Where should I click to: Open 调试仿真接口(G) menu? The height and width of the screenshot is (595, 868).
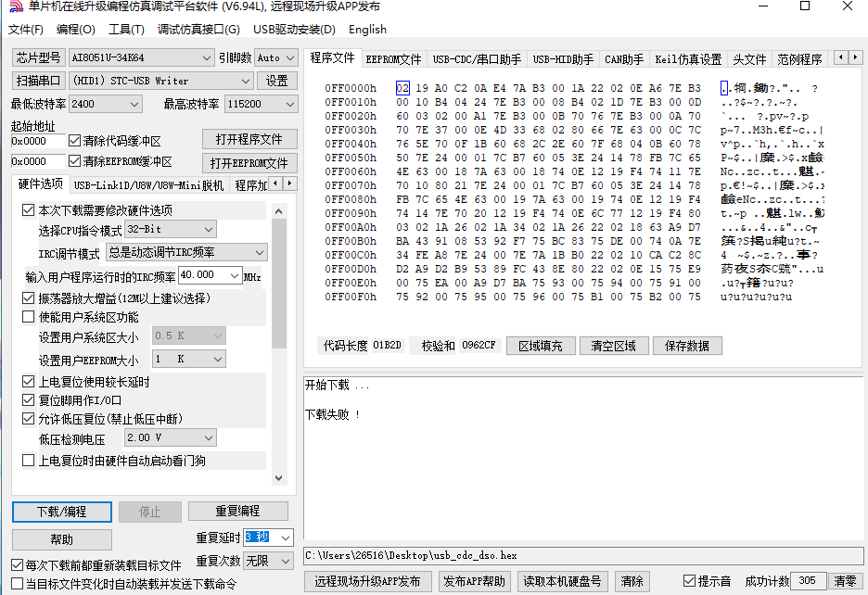[x=198, y=30]
